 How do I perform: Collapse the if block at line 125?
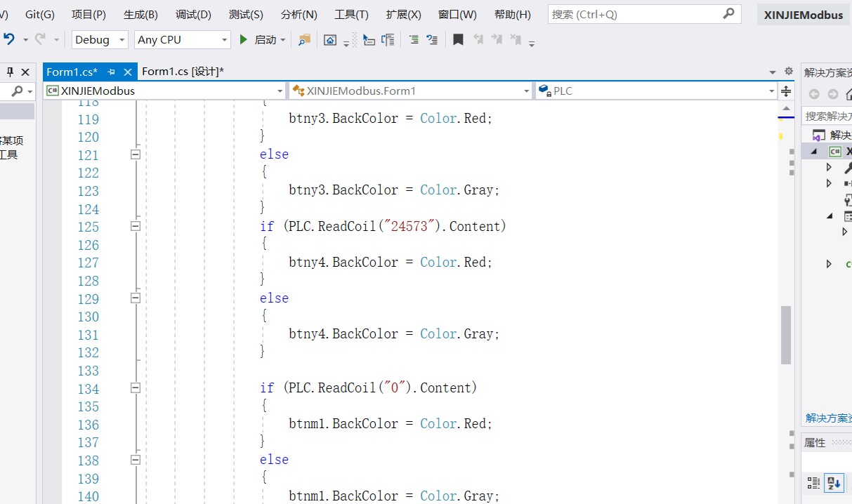coord(136,226)
